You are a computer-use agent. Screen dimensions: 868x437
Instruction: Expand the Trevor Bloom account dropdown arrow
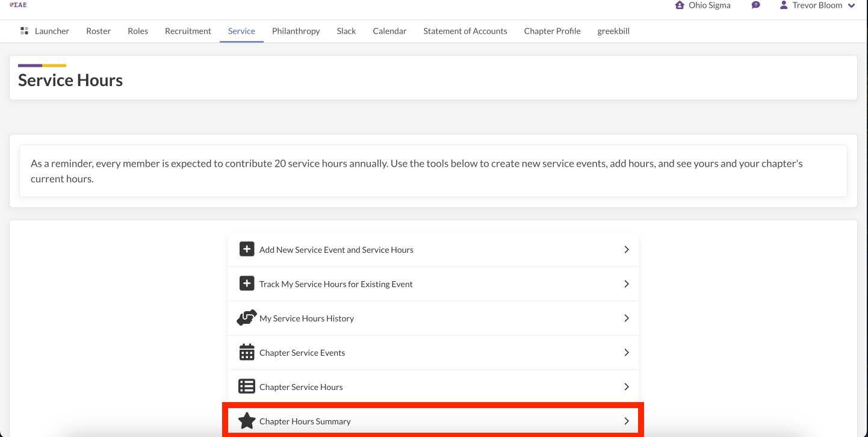[x=851, y=6]
